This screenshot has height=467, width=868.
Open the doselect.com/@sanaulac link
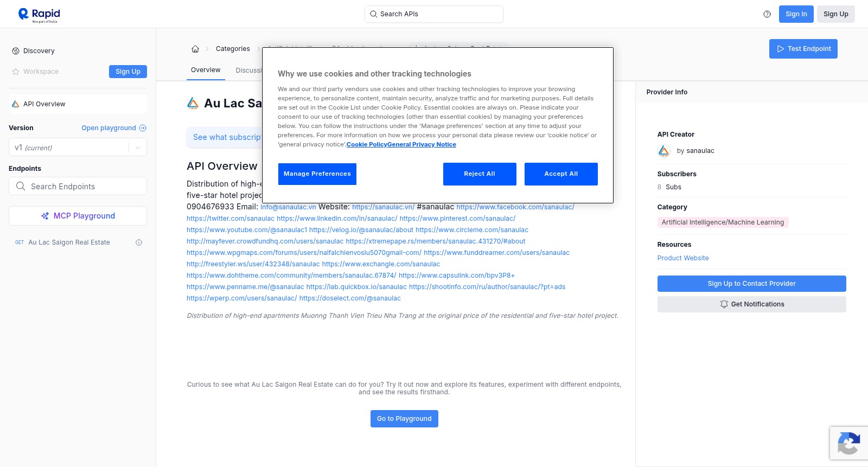coord(350,298)
